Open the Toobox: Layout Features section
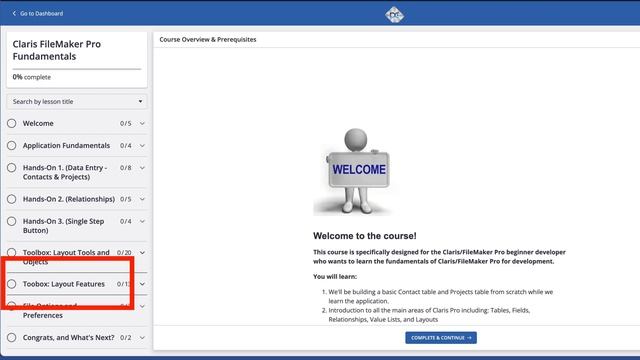Viewport: 640px width, 360px height. (x=64, y=284)
